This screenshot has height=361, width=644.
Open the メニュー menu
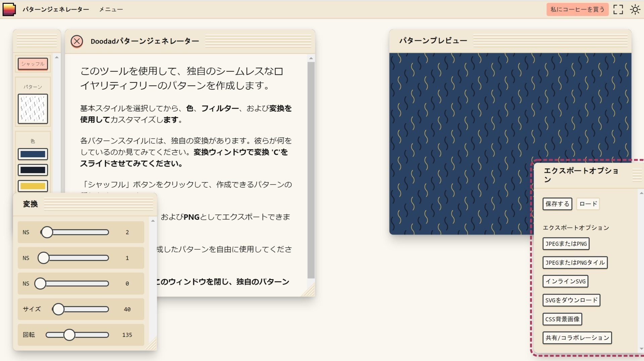pyautogui.click(x=111, y=9)
